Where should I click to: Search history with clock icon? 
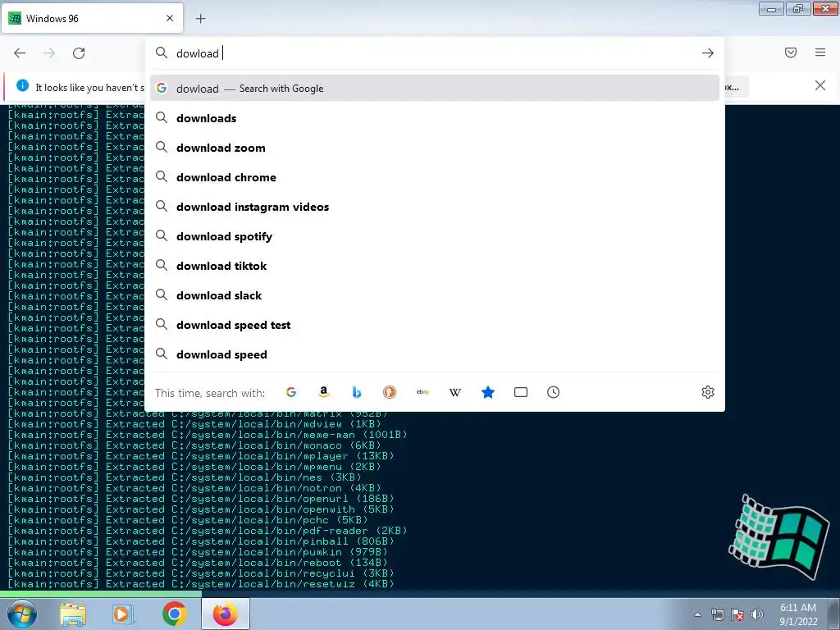[x=554, y=392]
